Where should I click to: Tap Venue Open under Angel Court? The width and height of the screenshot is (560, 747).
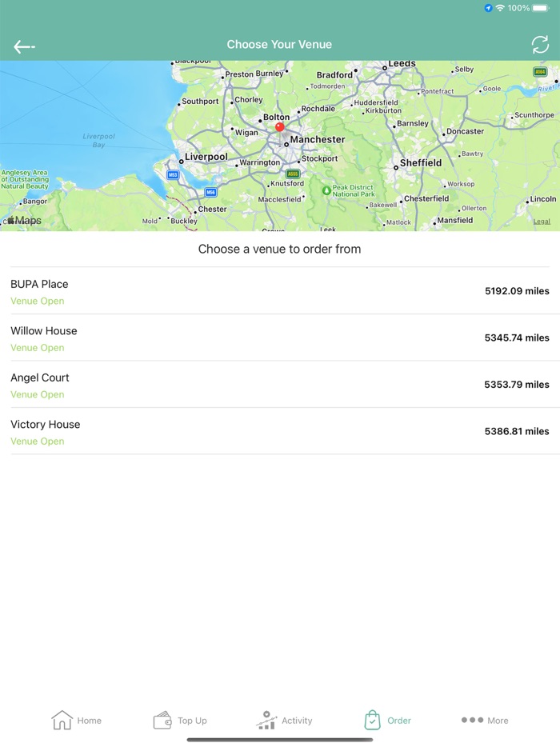[37, 394]
